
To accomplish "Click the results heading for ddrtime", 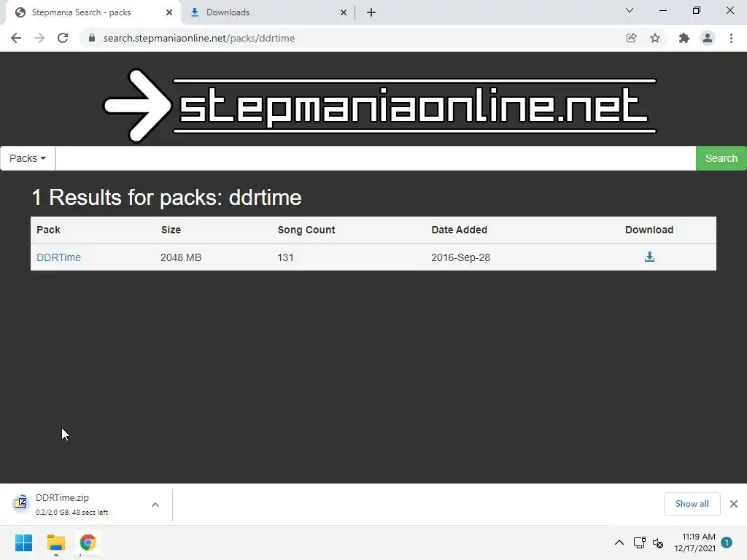I will tap(166, 197).
